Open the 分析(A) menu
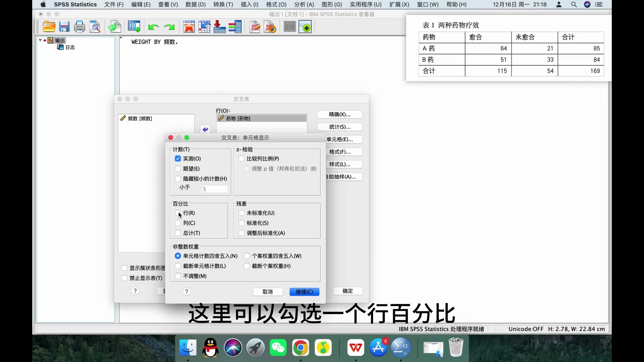644x362 pixels. (x=304, y=4)
